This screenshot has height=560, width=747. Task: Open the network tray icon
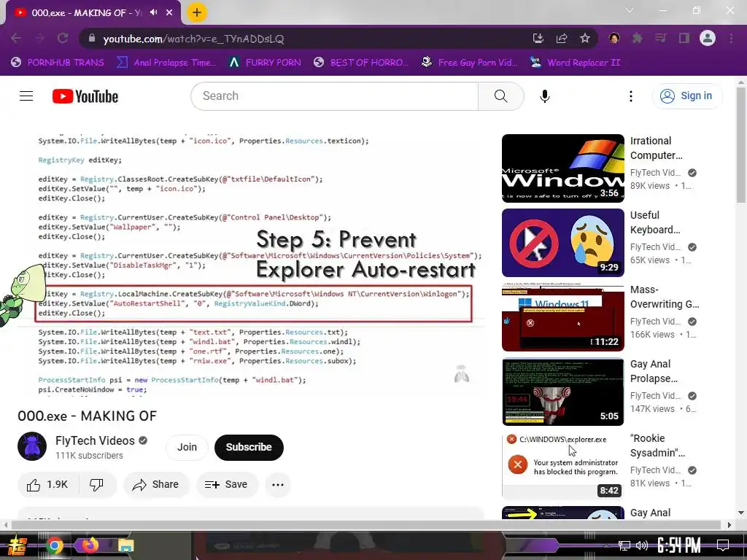pyautogui.click(x=624, y=545)
